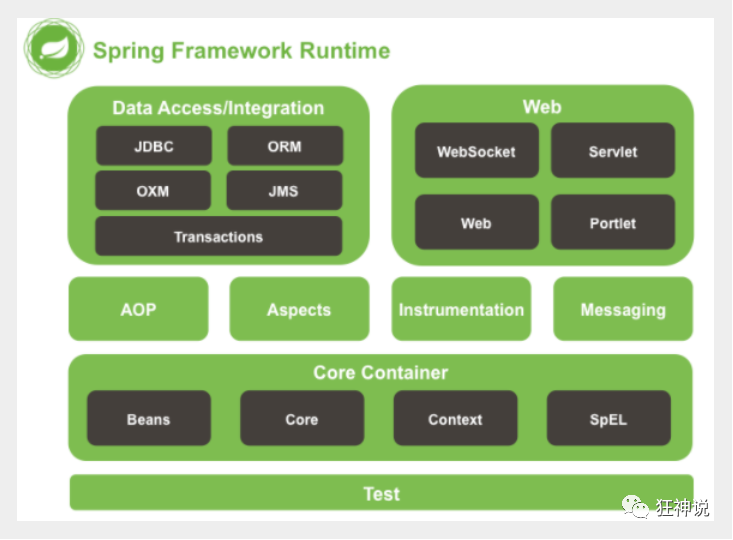Select the WebSocket module box
This screenshot has height=540, width=733.
476,151
